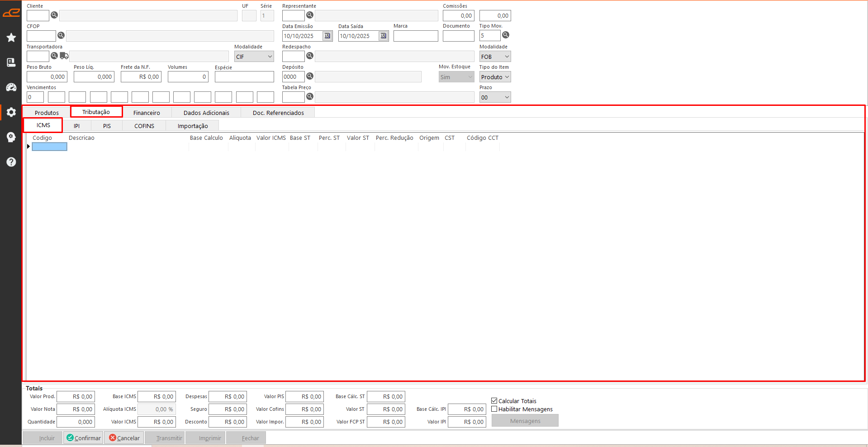Click the Confirmar button

click(x=83, y=438)
